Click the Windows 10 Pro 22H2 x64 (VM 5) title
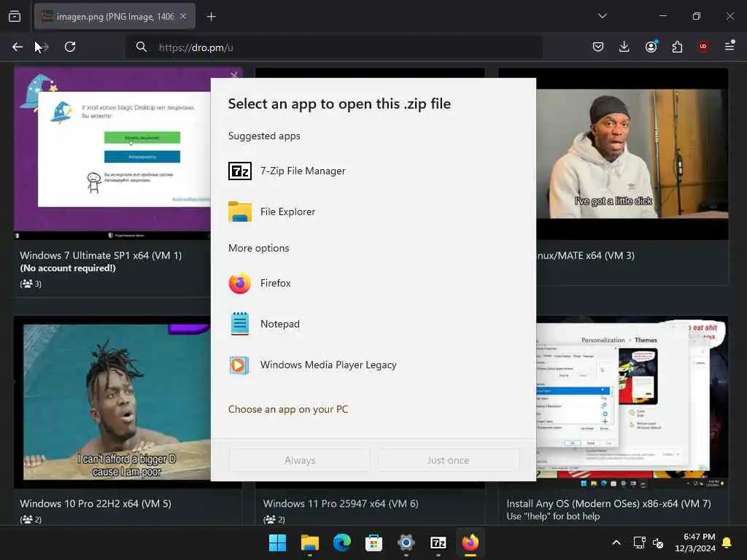This screenshot has width=747, height=560. coord(96,504)
